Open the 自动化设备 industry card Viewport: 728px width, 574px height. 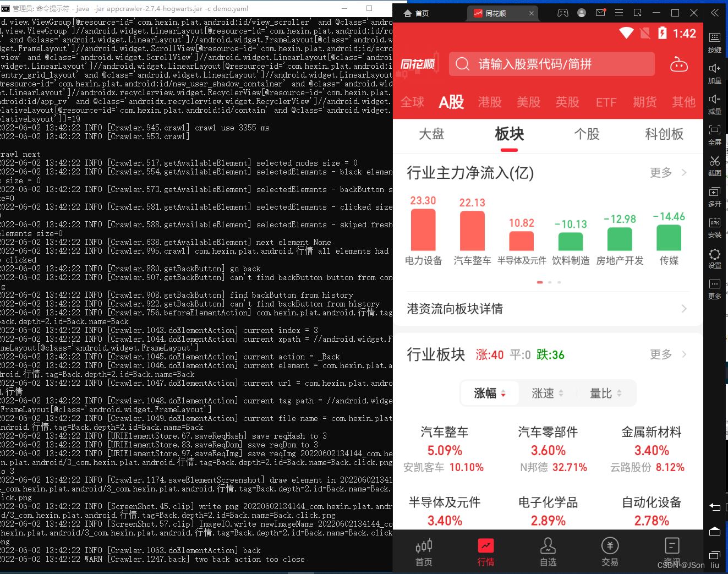[652, 512]
